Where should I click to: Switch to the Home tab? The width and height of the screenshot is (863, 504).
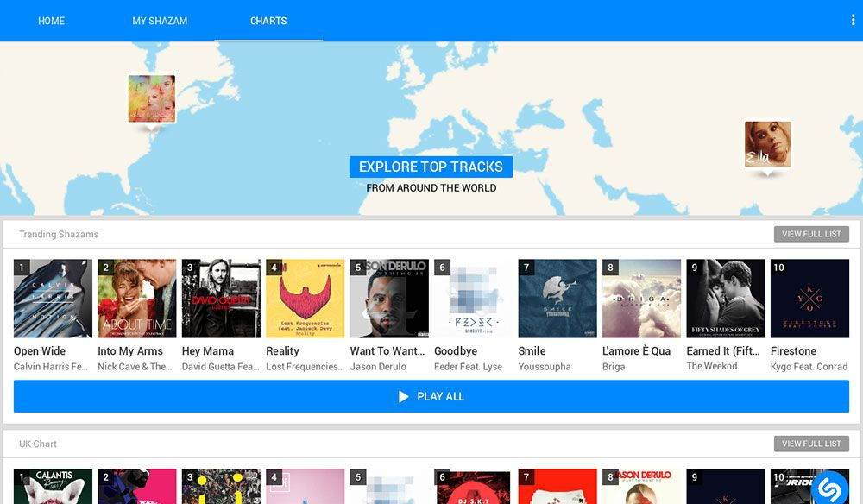pos(51,21)
